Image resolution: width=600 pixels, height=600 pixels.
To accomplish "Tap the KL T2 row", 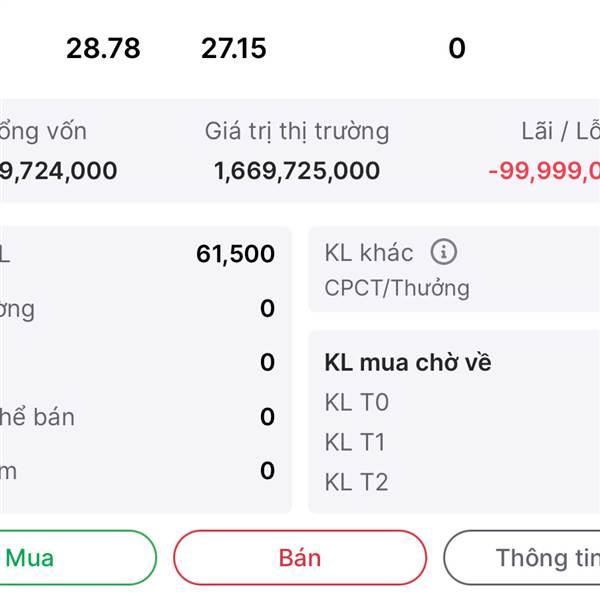I will click(357, 482).
